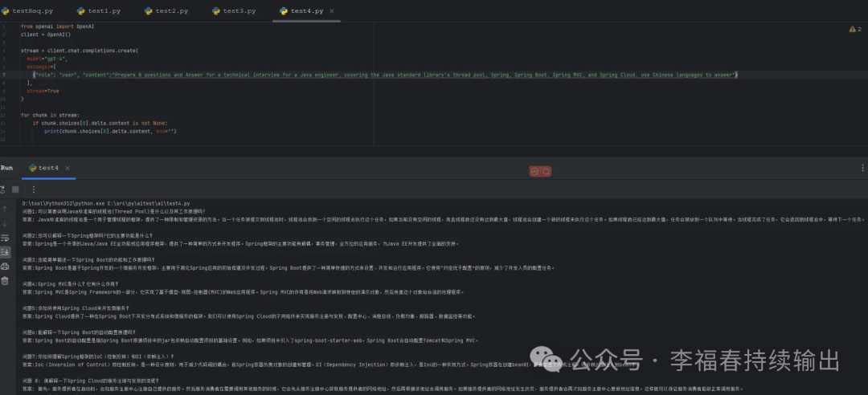
Task: Click the 'client = OpenAI()' line
Action: pyautogui.click(x=46, y=35)
